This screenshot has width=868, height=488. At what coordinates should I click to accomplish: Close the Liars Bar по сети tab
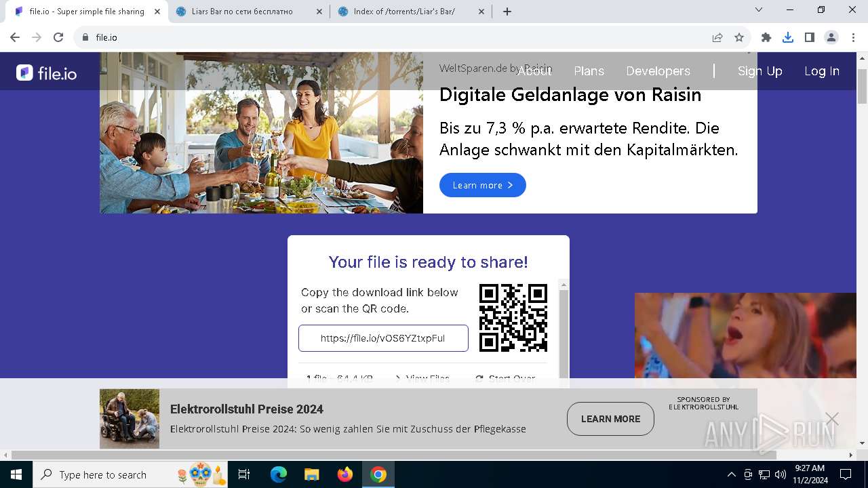[x=319, y=12]
